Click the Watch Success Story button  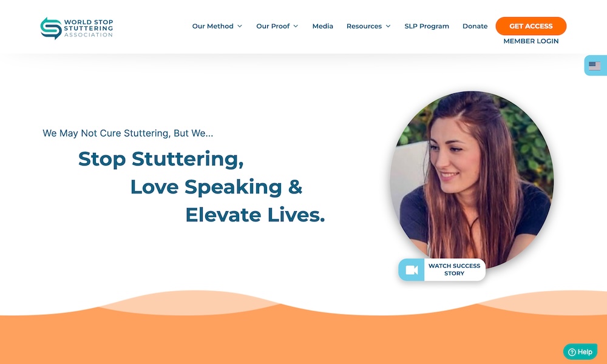tap(442, 269)
